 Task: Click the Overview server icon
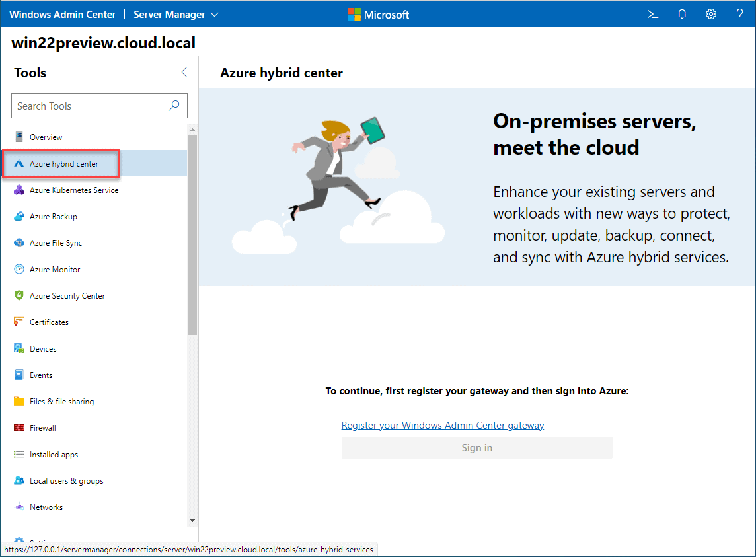click(x=19, y=137)
